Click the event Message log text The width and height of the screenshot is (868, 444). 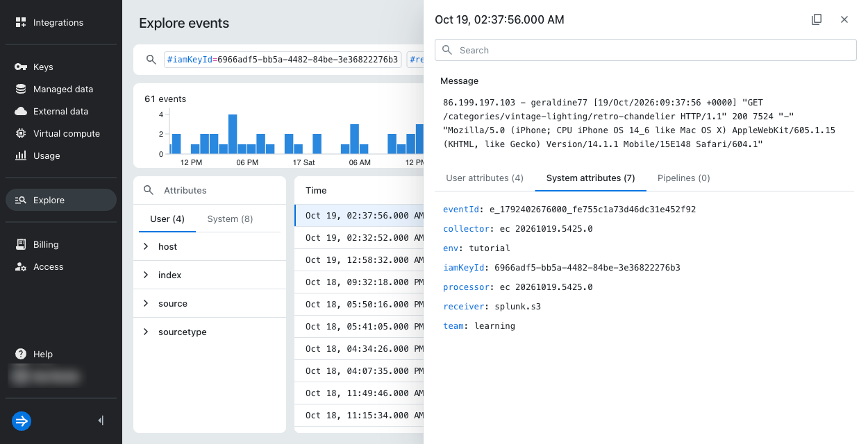pos(639,123)
